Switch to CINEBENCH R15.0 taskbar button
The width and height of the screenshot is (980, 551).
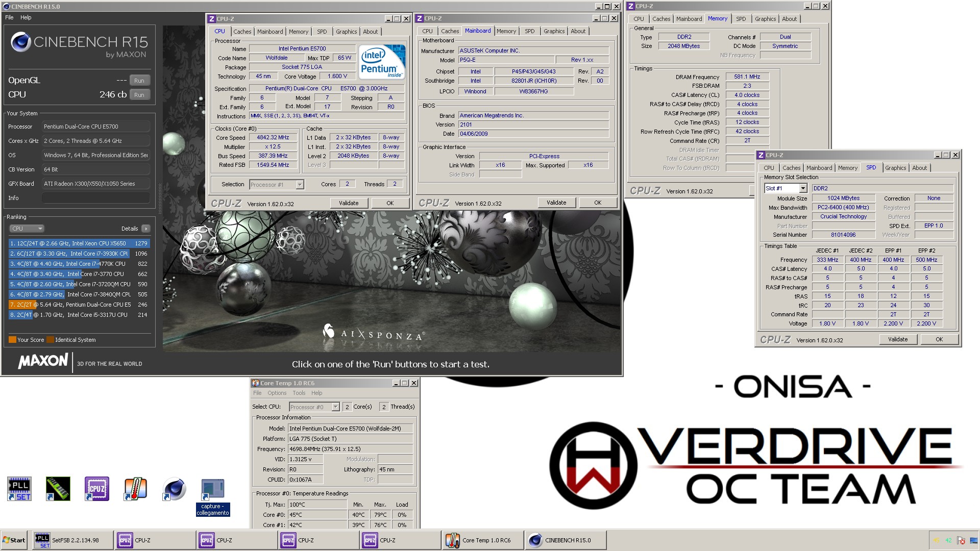[x=566, y=540]
